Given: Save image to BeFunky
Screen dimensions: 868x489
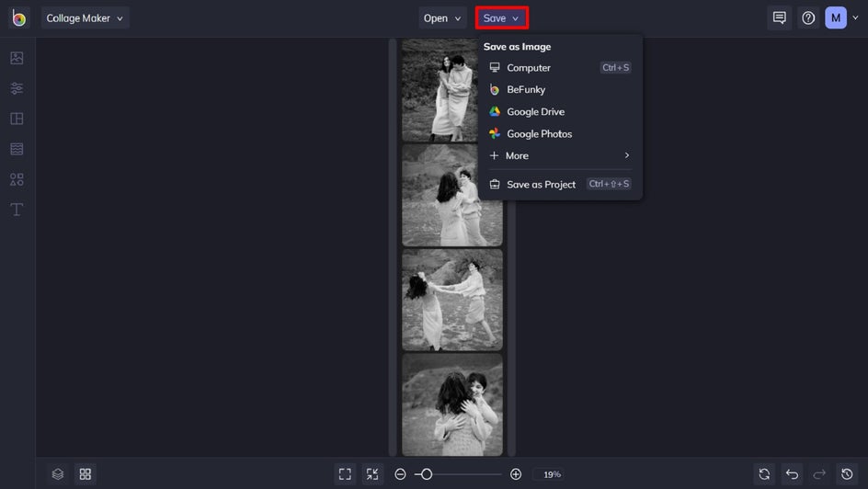Looking at the screenshot, I should click(560, 89).
